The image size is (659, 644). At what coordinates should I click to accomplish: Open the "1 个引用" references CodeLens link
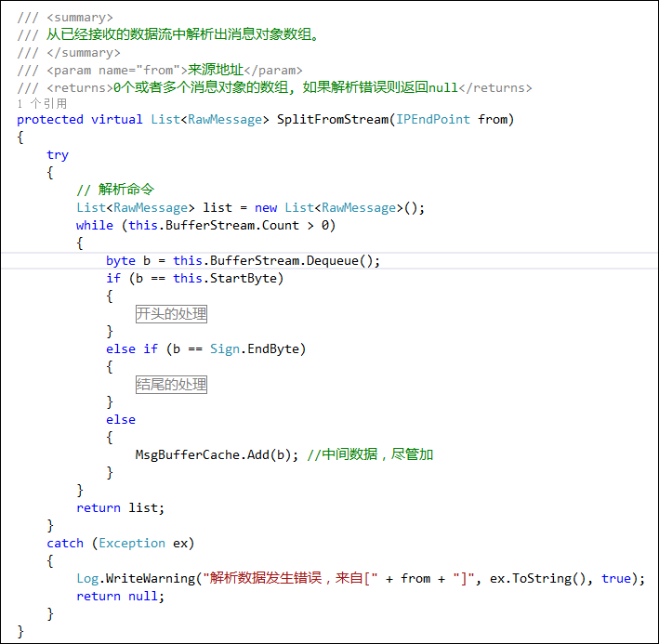pyautogui.click(x=42, y=104)
